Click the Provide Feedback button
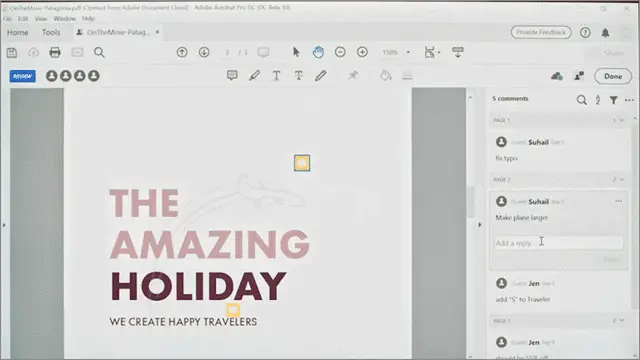This screenshot has height=360, width=640. [x=541, y=32]
